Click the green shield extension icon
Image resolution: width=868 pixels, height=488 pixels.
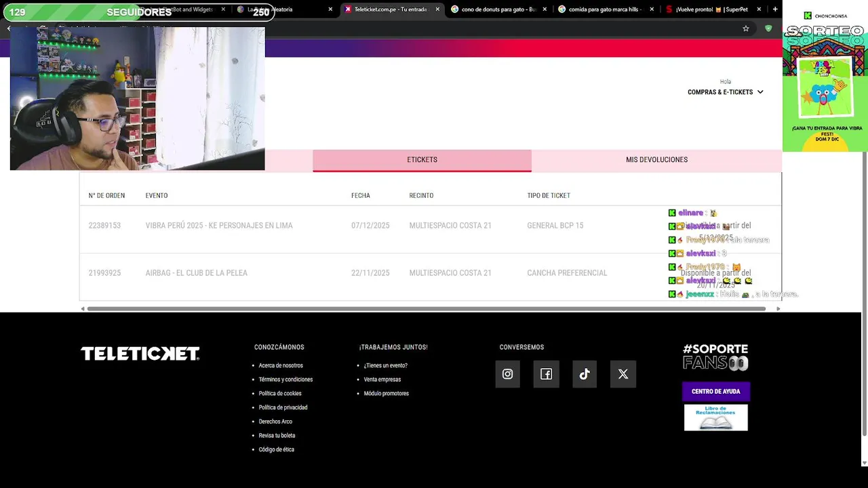coord(768,28)
